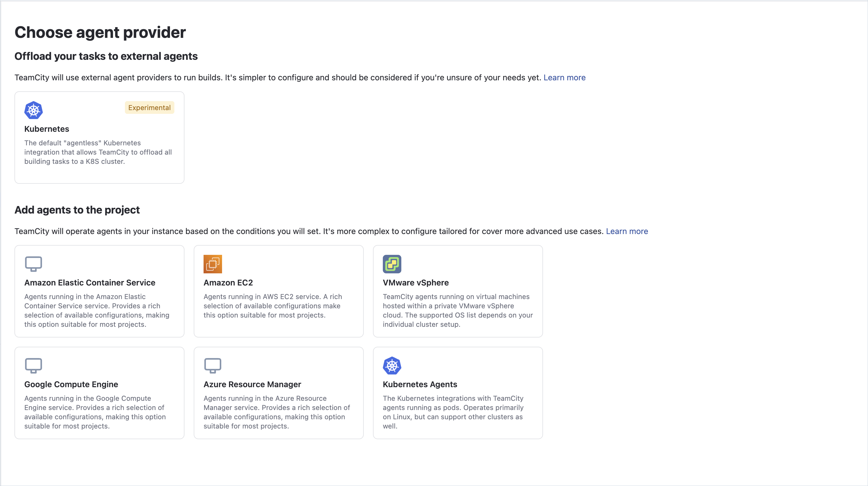Click the 'TeamCity will use external agent providers' text
Screen dimensions: 868x486
(x=278, y=77)
